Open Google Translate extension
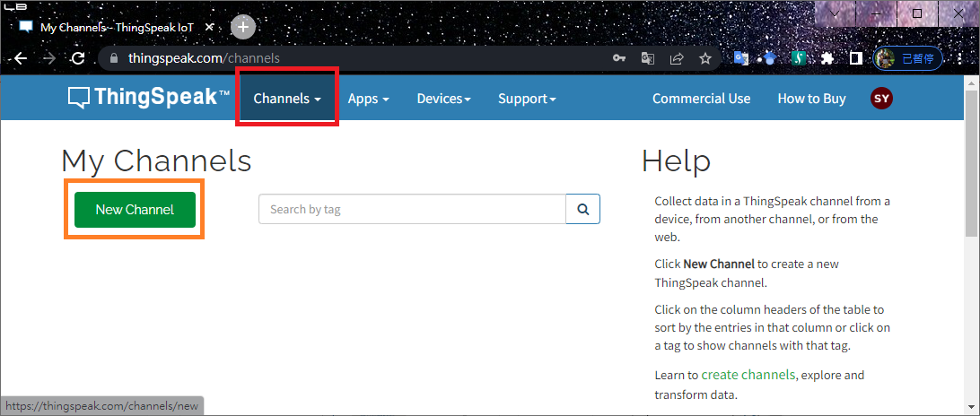Viewport: 980px width, 416px height. coord(741,58)
